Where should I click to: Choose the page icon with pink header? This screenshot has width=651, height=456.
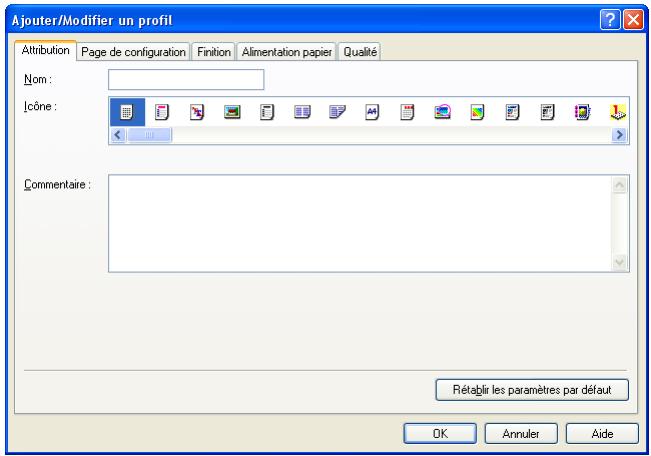tap(162, 112)
